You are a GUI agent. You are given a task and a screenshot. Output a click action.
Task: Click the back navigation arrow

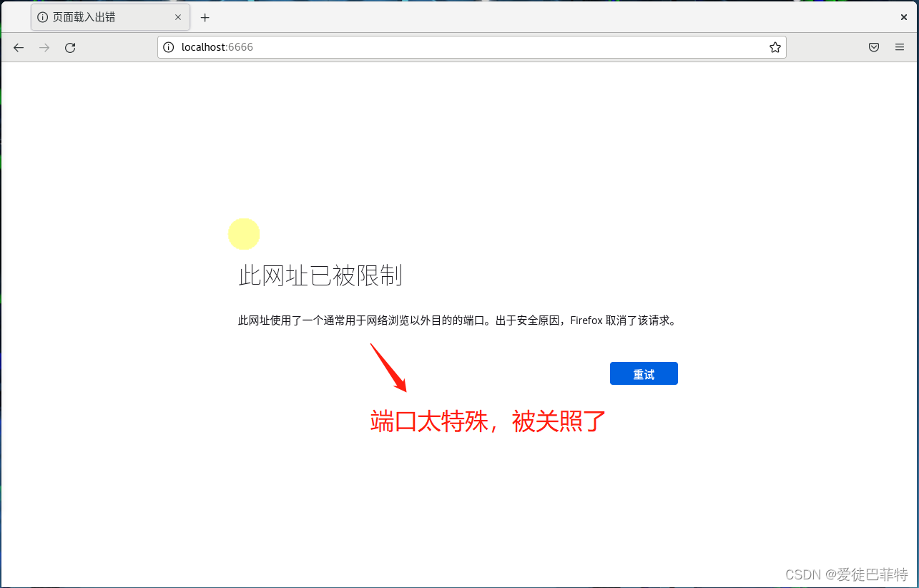point(18,47)
